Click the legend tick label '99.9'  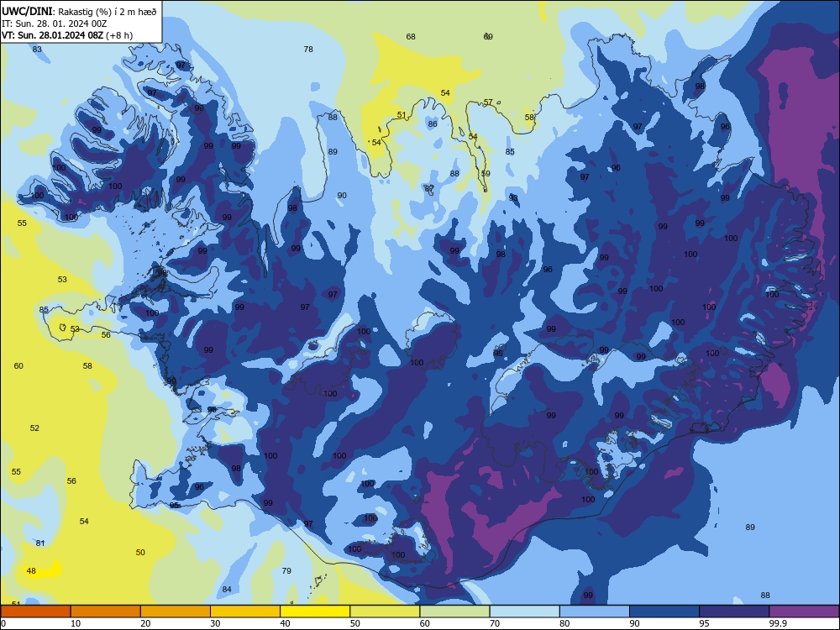[777, 623]
